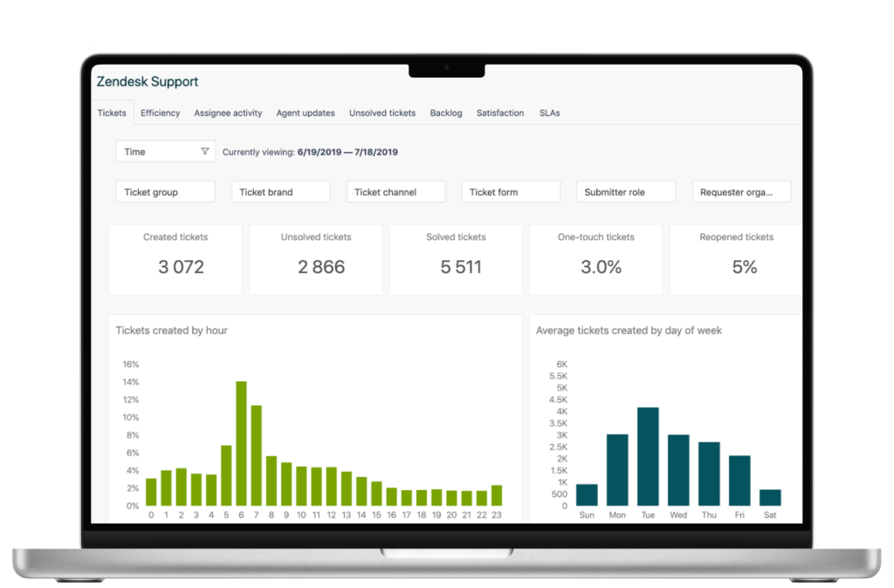Click the funnel icon on the Time filter

206,150
